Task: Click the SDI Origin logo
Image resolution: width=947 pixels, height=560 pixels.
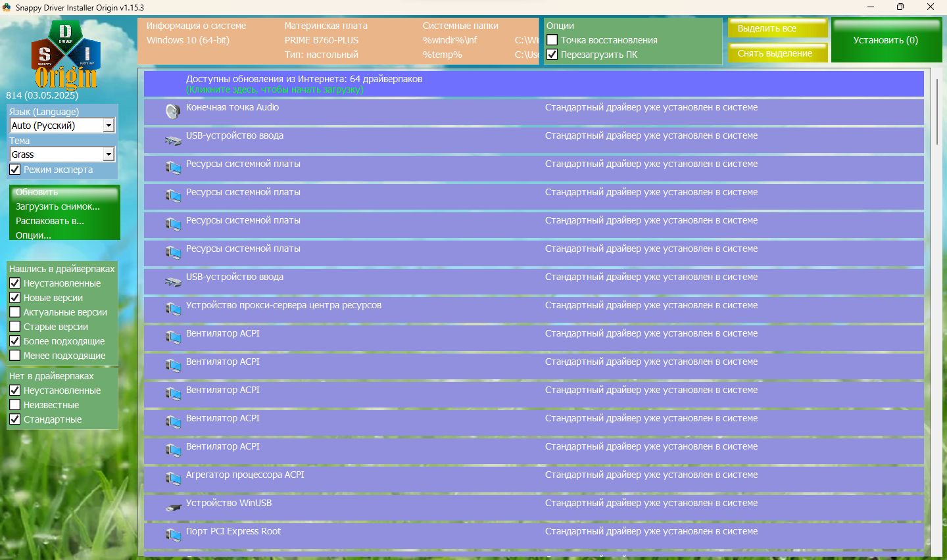Action: (x=66, y=55)
